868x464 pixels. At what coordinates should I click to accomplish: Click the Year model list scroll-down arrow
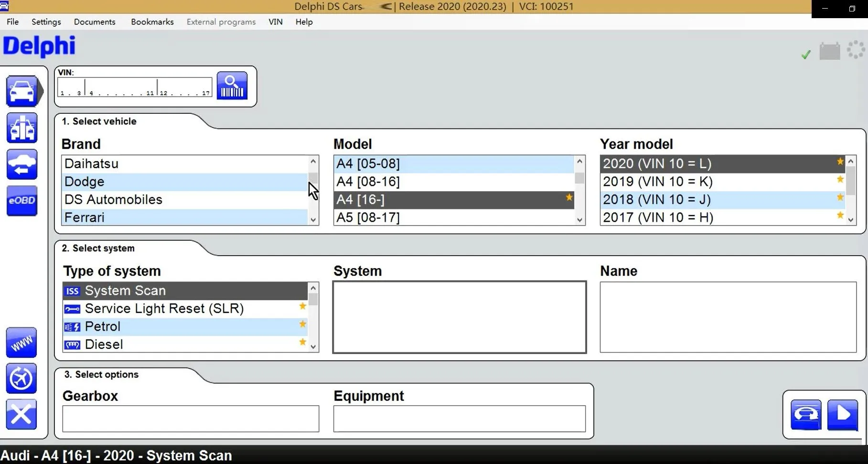[x=851, y=220]
